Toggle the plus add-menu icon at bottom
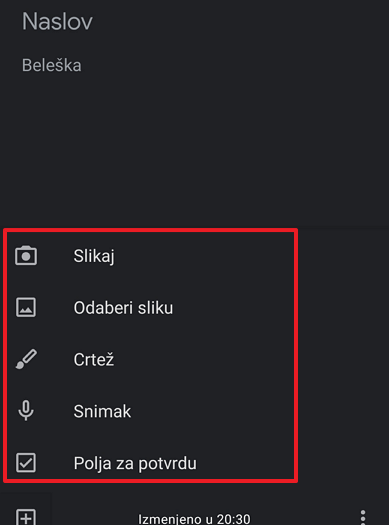389x525 pixels. click(x=26, y=517)
